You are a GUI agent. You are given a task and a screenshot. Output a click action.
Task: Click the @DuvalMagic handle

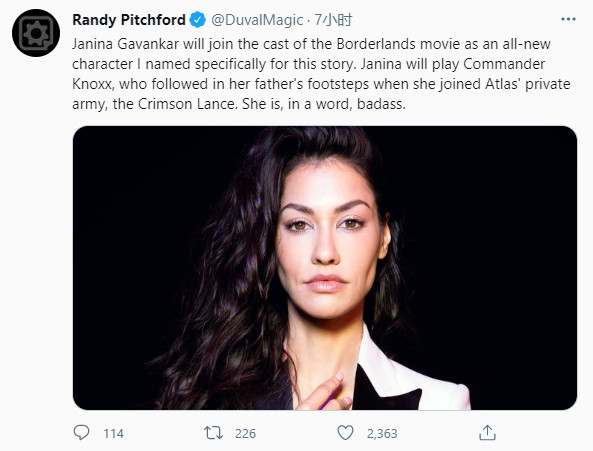pyautogui.click(x=257, y=20)
